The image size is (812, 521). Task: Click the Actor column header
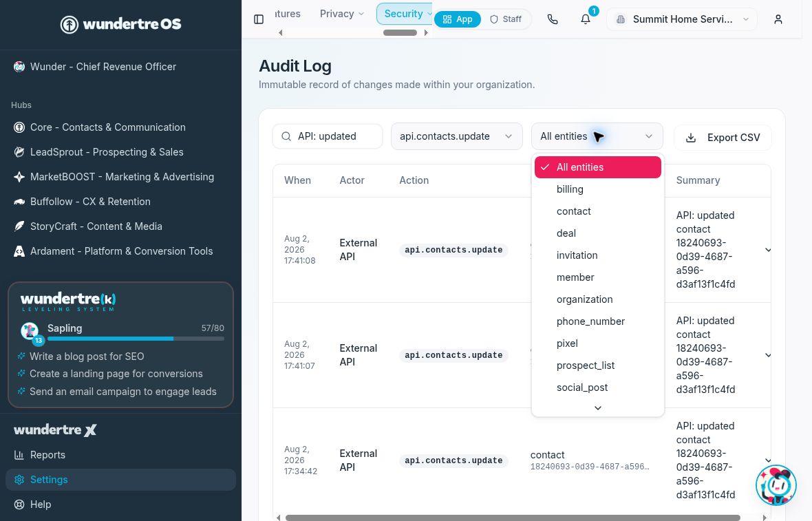pyautogui.click(x=352, y=180)
